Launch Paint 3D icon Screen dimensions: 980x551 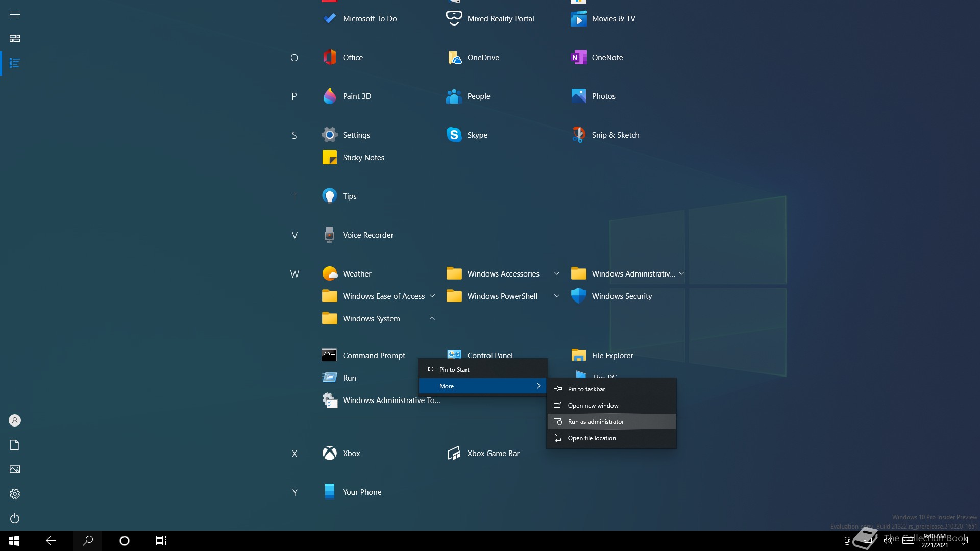330,96
